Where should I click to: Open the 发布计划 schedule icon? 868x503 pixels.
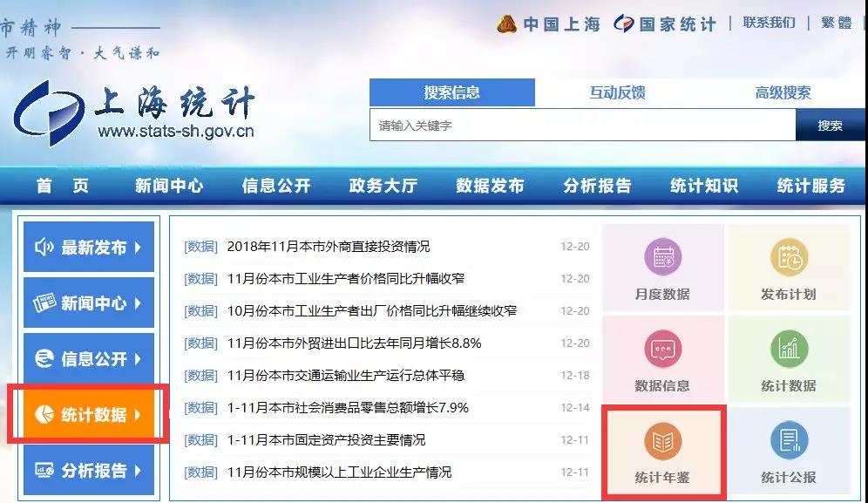coord(788,258)
